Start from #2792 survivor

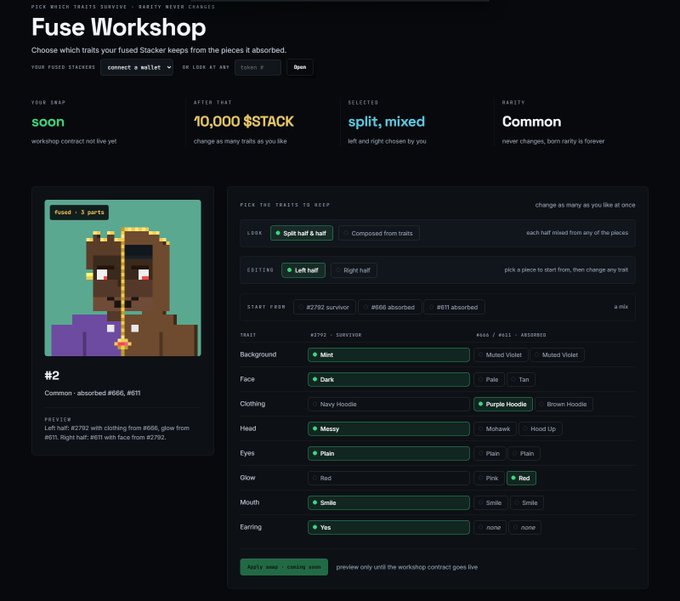click(324, 307)
